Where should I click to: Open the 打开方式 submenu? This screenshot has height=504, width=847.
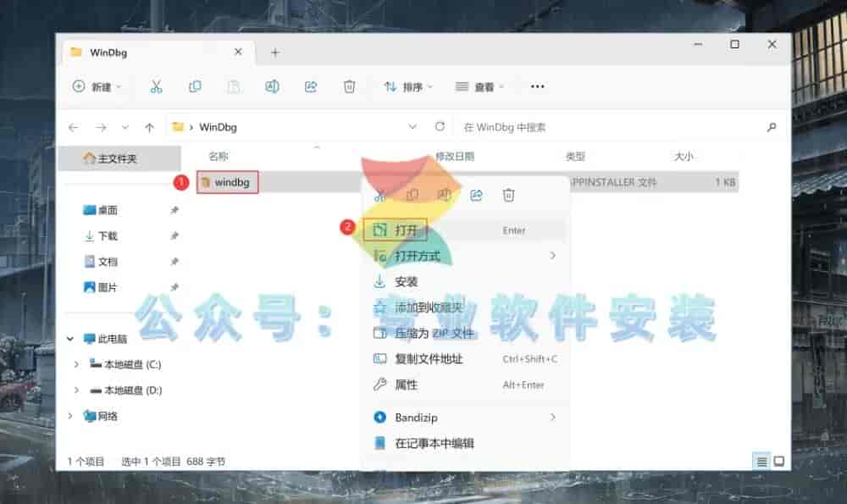(x=465, y=256)
